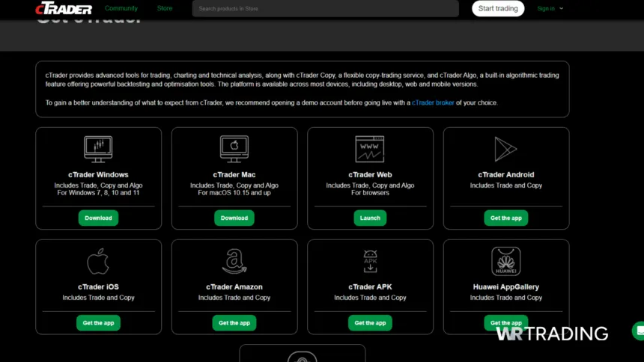Get the app for cTrader Amazon
This screenshot has width=644, height=362.
[x=234, y=323]
